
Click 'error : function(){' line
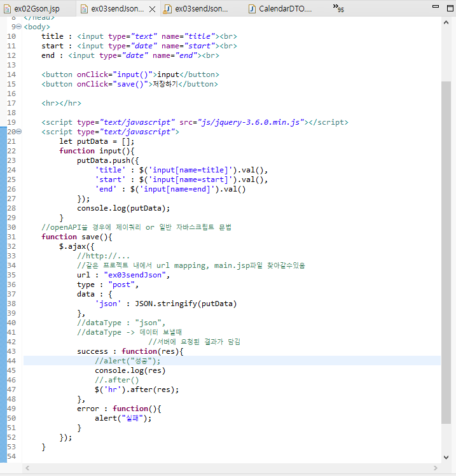tap(119, 409)
